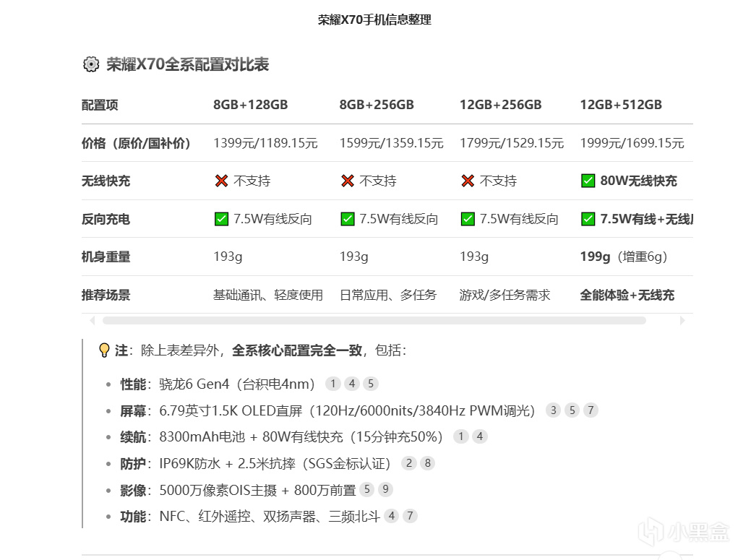Open citation 4 on the 续航 line
Image resolution: width=751 pixels, height=560 pixels.
point(479,436)
